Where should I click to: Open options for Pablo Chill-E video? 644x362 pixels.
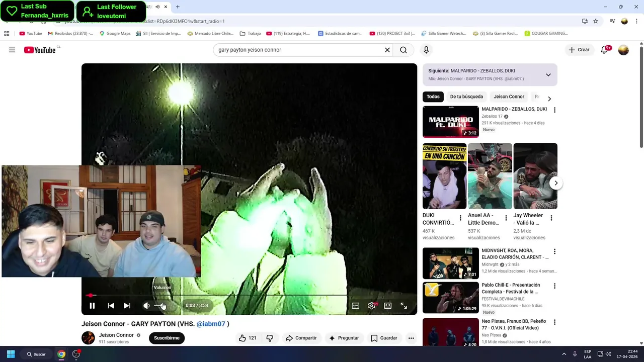point(554,286)
